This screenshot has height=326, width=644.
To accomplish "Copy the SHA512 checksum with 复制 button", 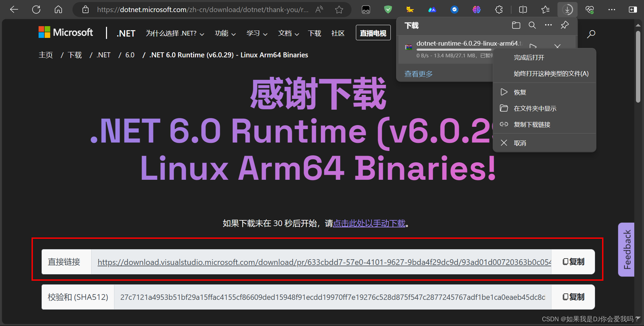I will [573, 297].
